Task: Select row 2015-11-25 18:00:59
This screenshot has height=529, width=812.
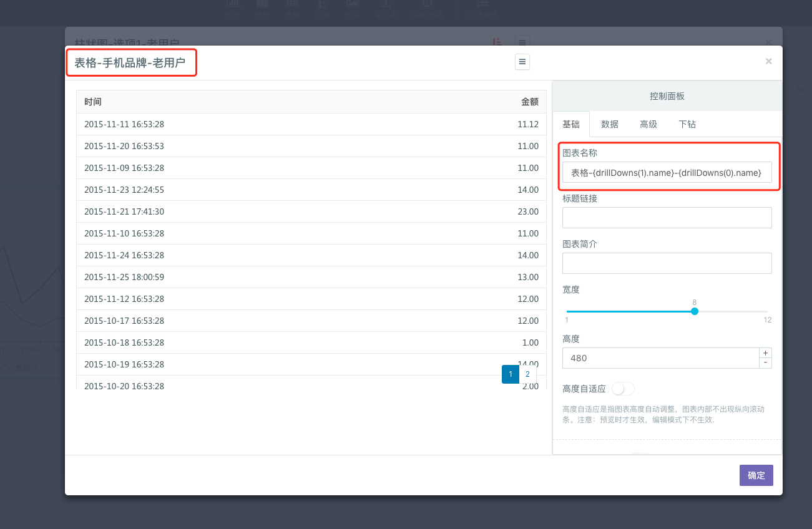Action: coord(311,277)
